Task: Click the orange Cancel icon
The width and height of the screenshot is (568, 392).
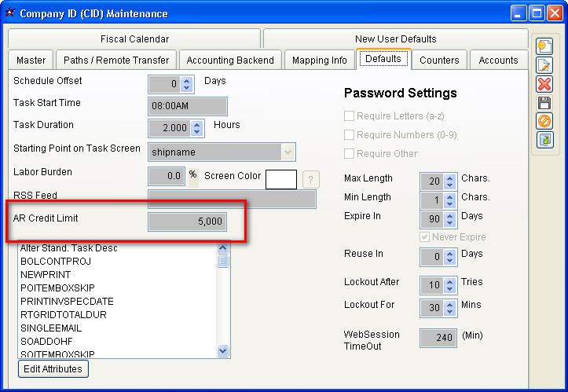Action: pos(544,121)
